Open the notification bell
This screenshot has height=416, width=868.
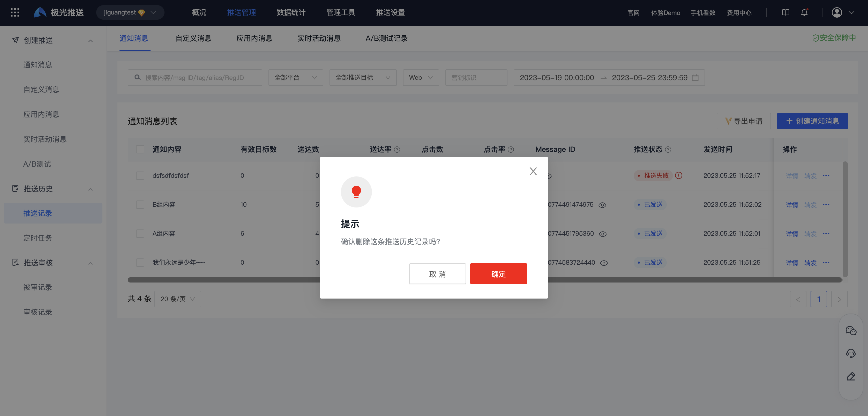[x=804, y=12]
